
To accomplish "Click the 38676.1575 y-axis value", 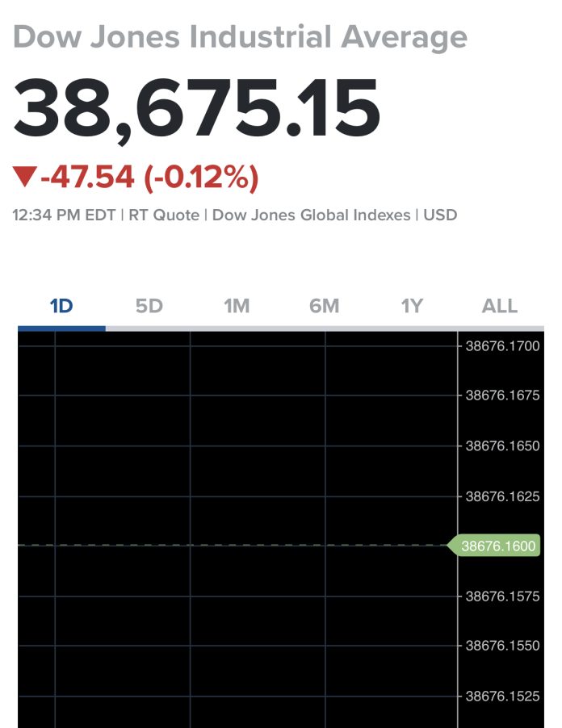I will click(502, 596).
